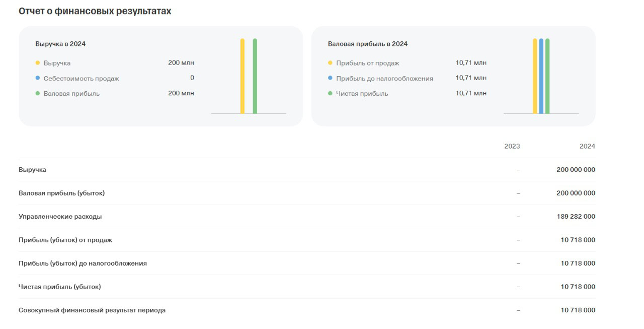Select green bar in Выручка в 2024 chart
Screen dimensions: 644x329
coord(255,76)
